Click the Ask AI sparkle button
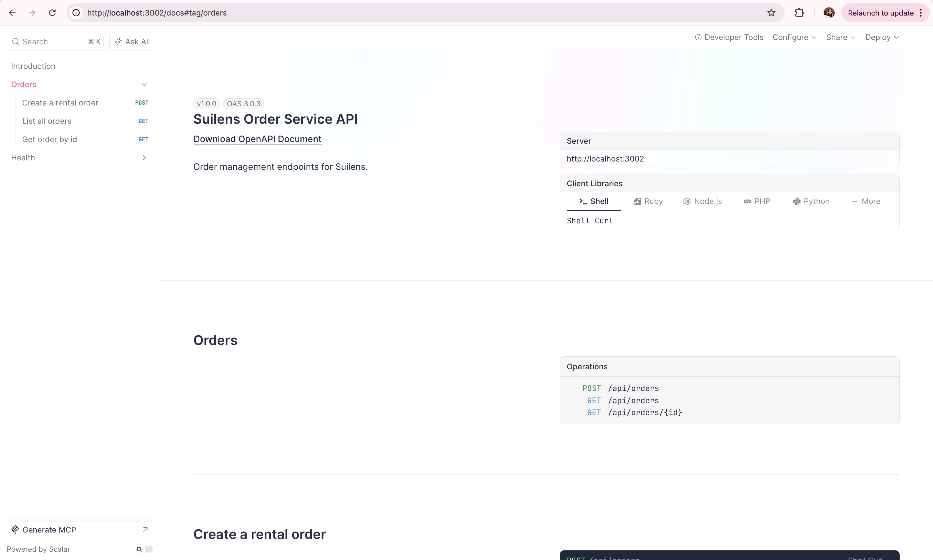 pos(131,42)
